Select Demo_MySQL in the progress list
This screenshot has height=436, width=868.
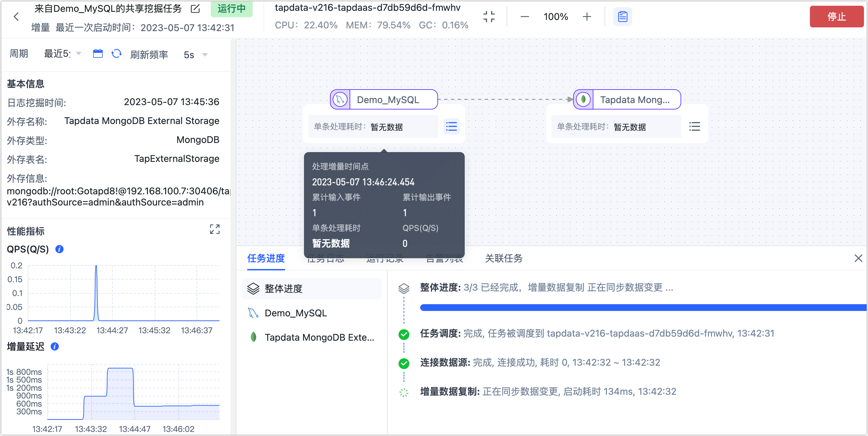tap(296, 313)
